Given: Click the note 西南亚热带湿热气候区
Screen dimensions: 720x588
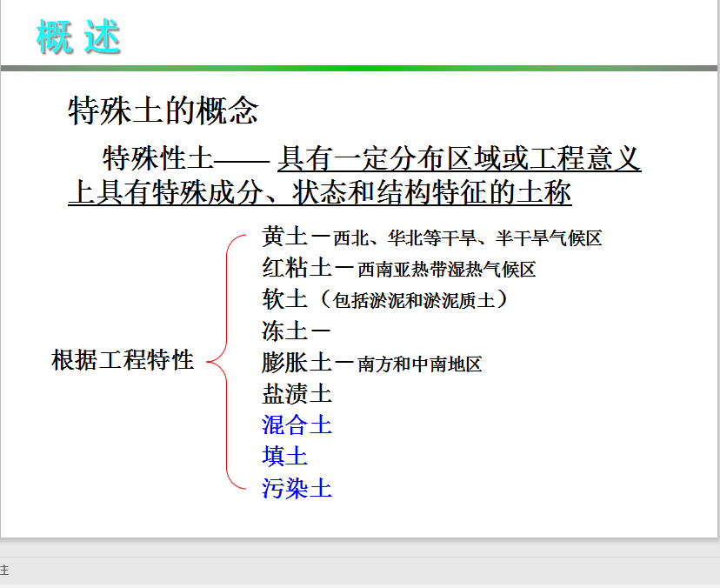Looking at the screenshot, I should pos(446,270).
